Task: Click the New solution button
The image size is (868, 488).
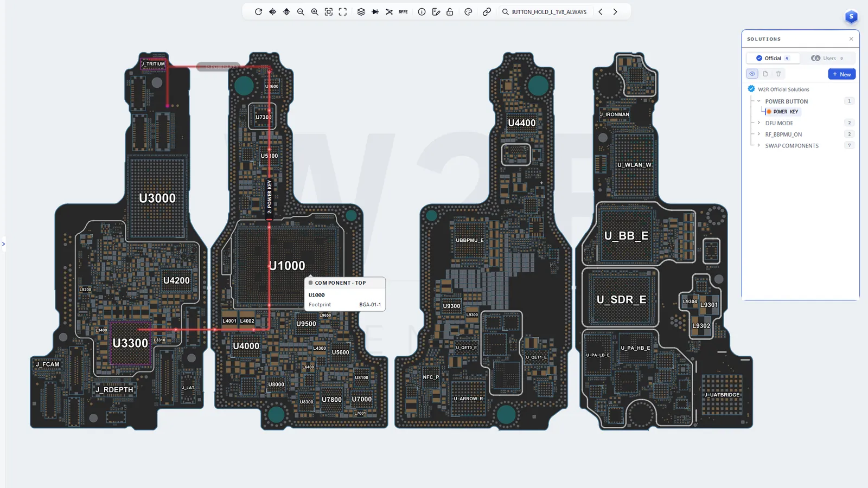Action: point(842,74)
